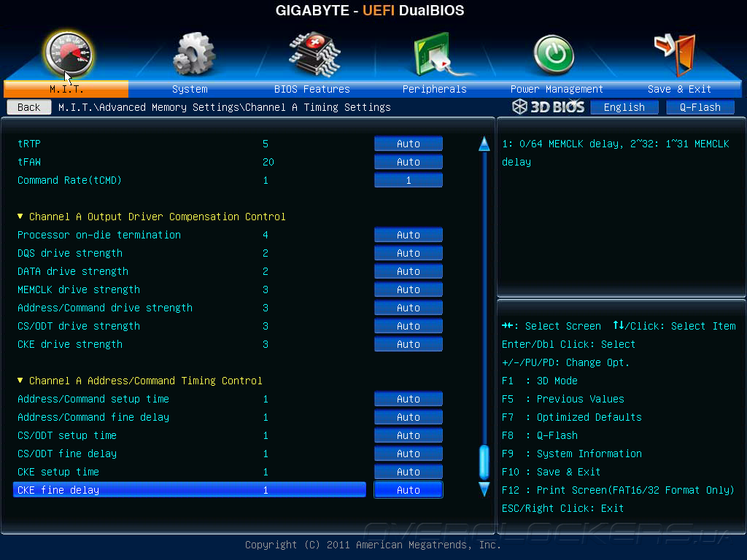Select the Command Rate(tCMD) row
The image size is (747, 560).
[190, 180]
